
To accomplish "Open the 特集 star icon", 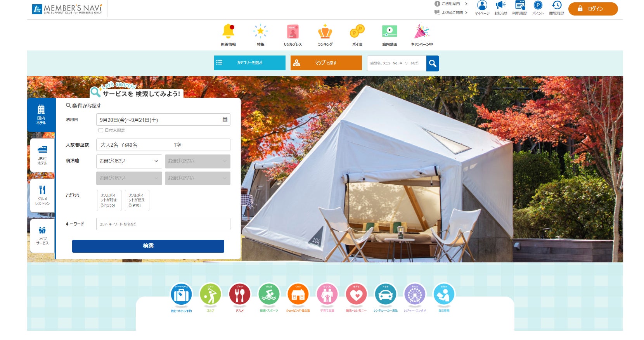I will pyautogui.click(x=260, y=31).
